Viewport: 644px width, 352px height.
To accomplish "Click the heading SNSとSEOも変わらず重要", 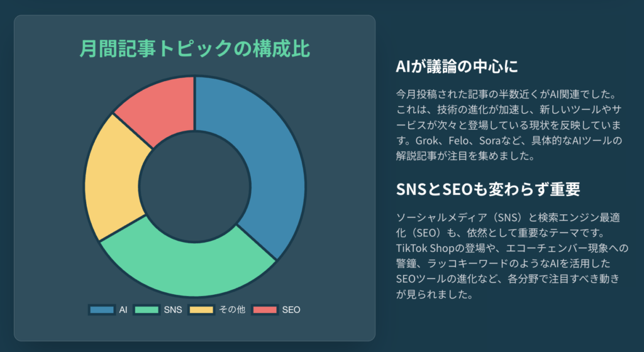I will click(x=488, y=189).
